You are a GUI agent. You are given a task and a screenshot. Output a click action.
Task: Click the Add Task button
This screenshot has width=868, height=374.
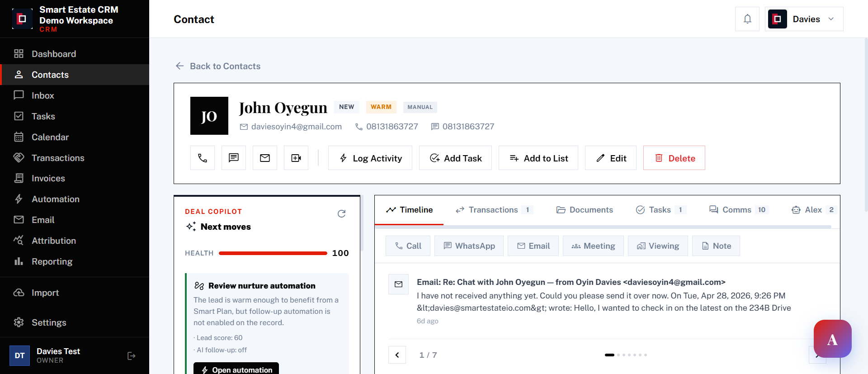[455, 158]
